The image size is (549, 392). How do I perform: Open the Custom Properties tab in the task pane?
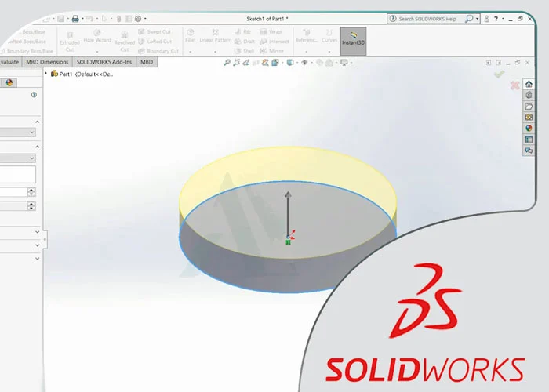529,140
